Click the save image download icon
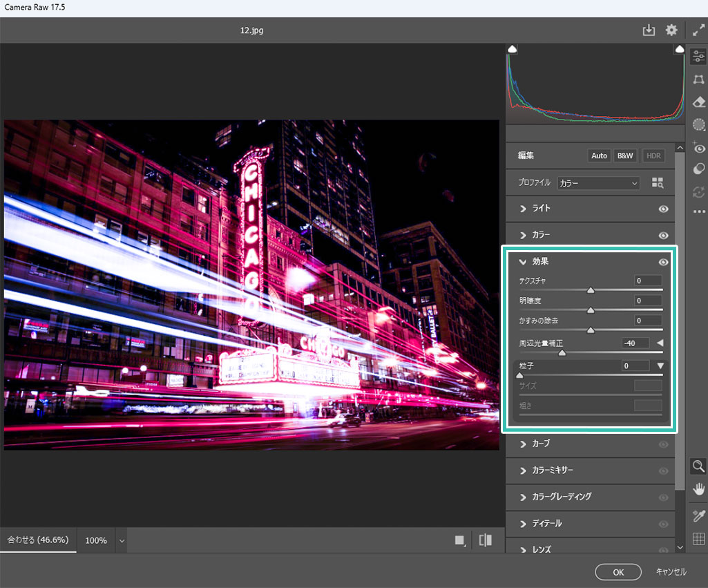The height and width of the screenshot is (588, 708). [x=649, y=30]
